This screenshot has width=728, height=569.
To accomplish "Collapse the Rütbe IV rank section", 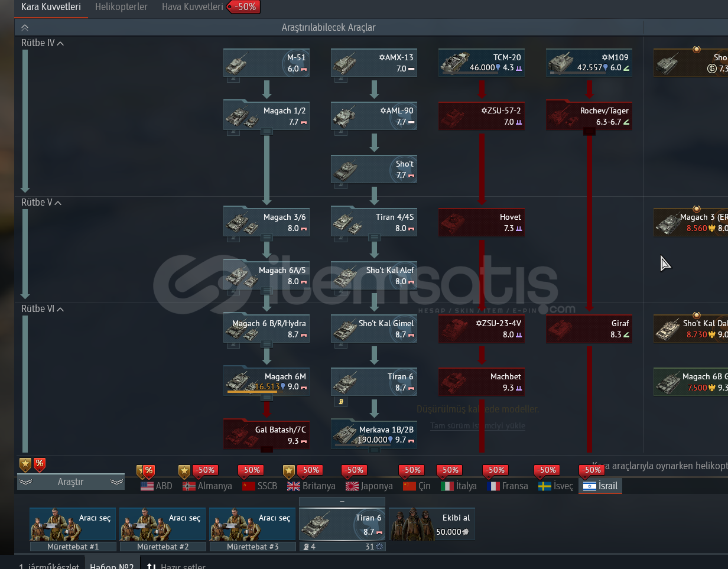I will (x=43, y=43).
